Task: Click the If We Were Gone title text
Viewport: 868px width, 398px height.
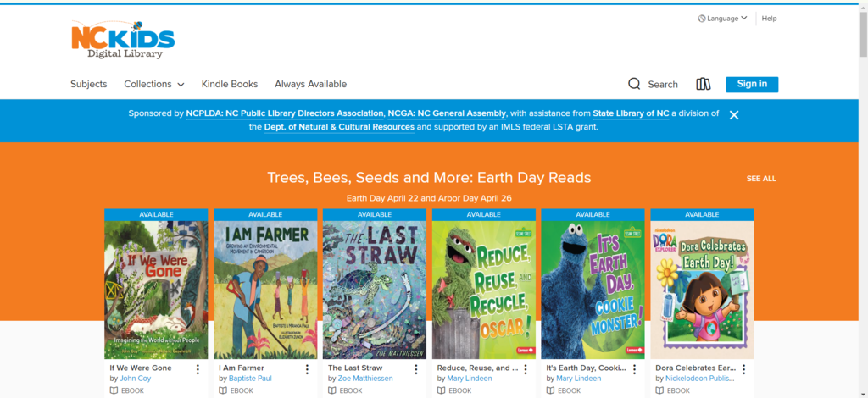Action: 141,368
